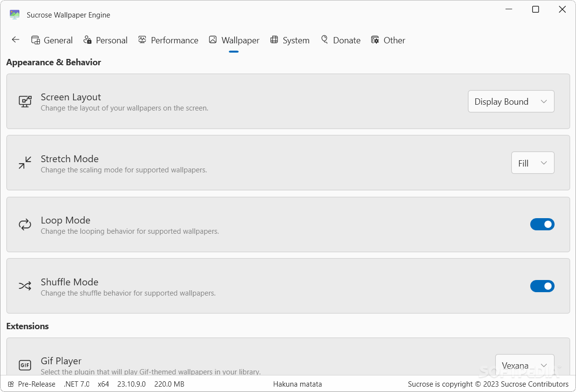Click the General tab icon
The width and height of the screenshot is (576, 392).
(x=36, y=40)
